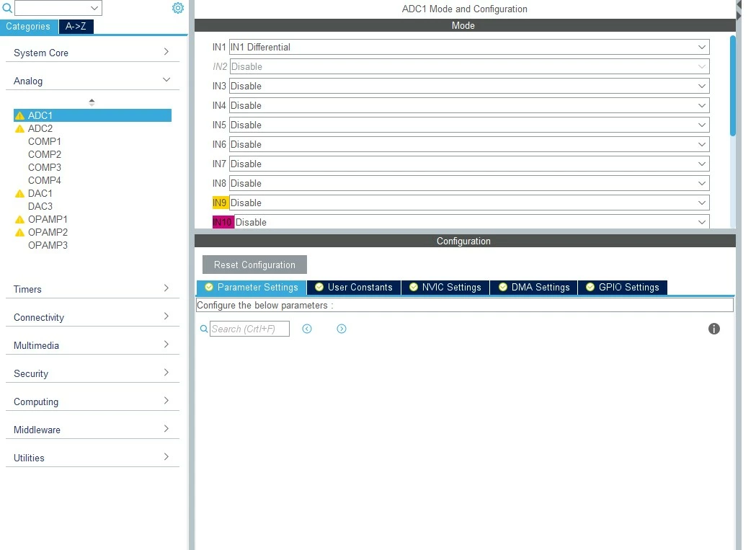Click the Configuration section header bar

coord(465,241)
